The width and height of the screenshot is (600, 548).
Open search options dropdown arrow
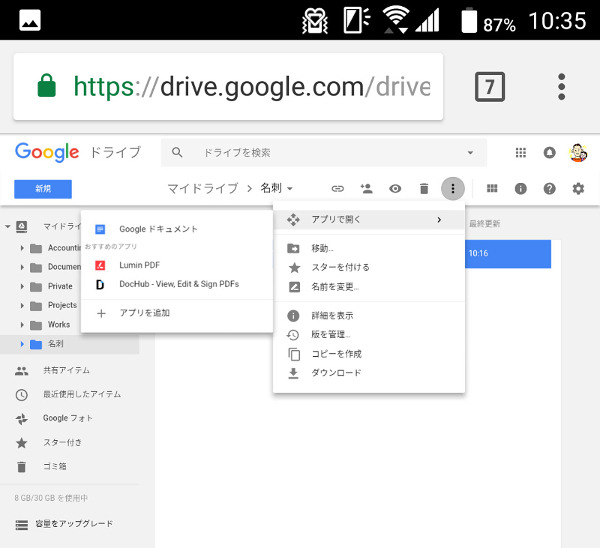tap(470, 153)
